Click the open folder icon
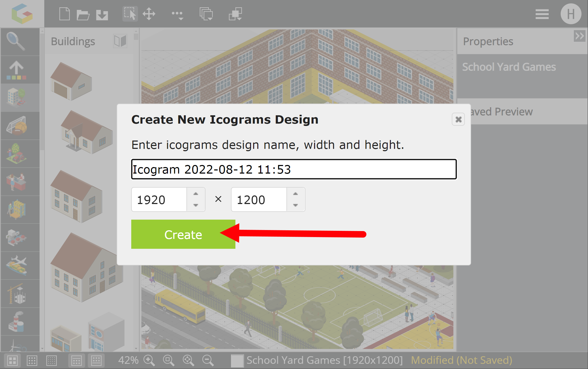Image resolution: width=588 pixels, height=369 pixels. pos(83,15)
